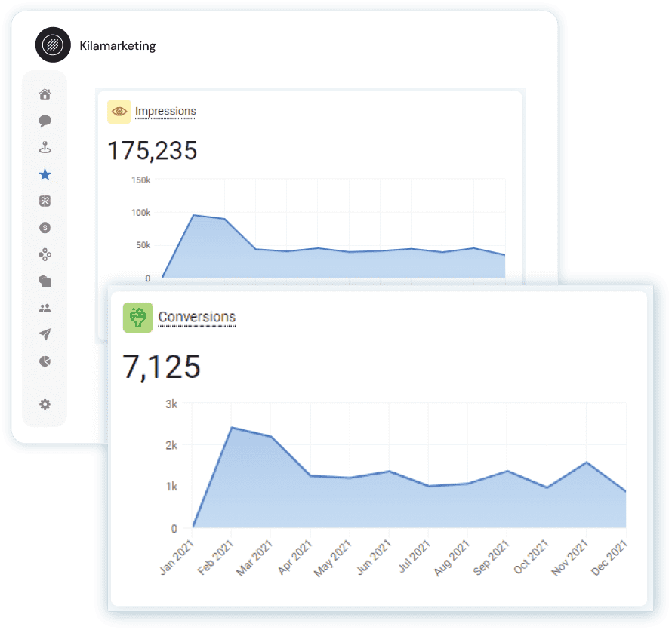Click the Impressions chart peak near 100k
Viewport: 672px width, 630px height.
tap(194, 215)
